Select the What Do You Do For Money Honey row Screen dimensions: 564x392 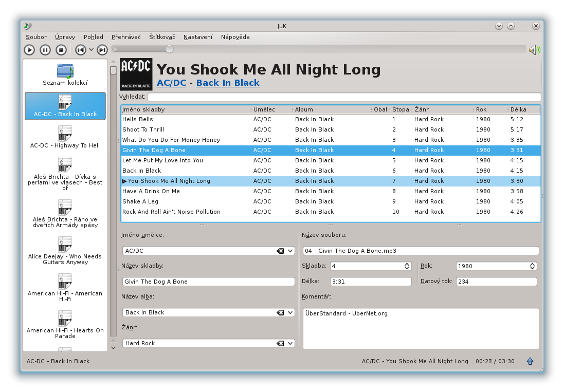331,140
